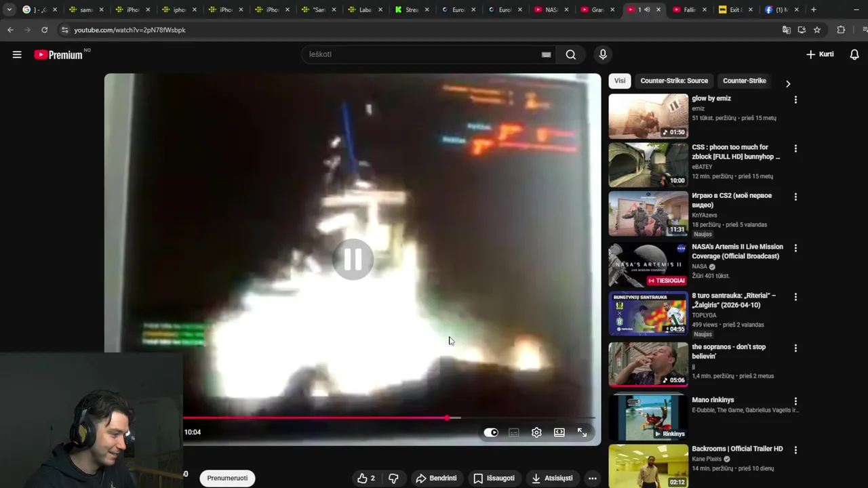Open options for 'glow by emiz' video
This screenshot has width=868, height=488.
pos(795,100)
